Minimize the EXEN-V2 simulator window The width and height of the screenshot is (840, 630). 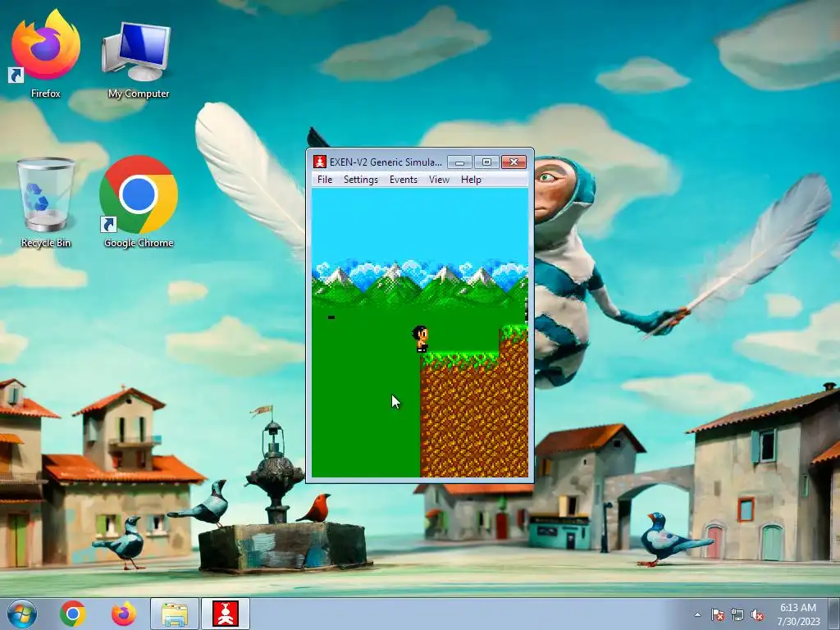pos(459,162)
